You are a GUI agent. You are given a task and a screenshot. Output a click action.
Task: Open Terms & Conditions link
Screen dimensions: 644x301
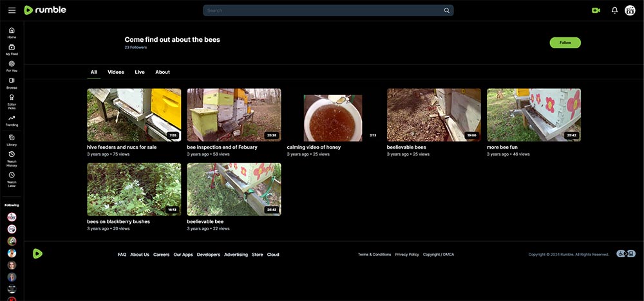375,255
